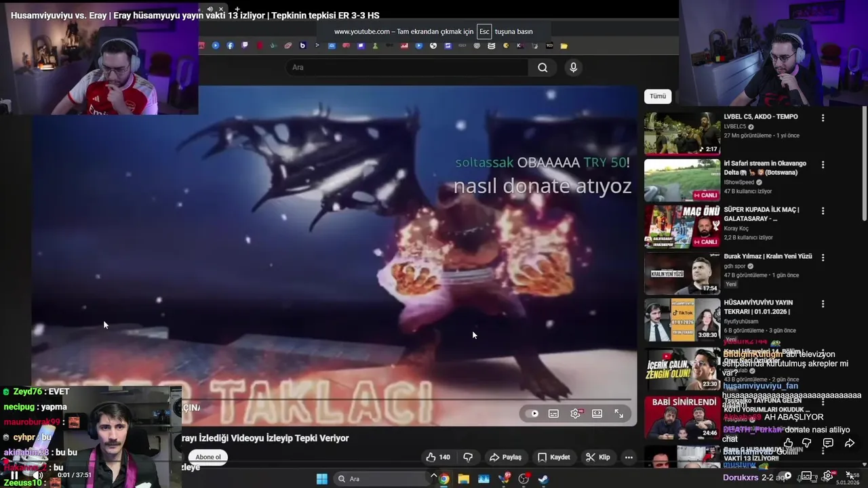Seek on the inner video progress bar

407,399
